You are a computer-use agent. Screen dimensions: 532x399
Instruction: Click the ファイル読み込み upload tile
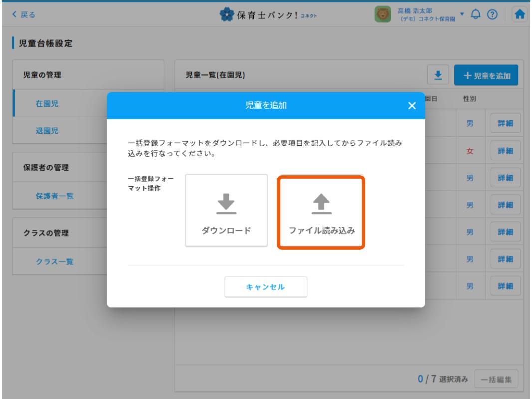[x=322, y=212]
